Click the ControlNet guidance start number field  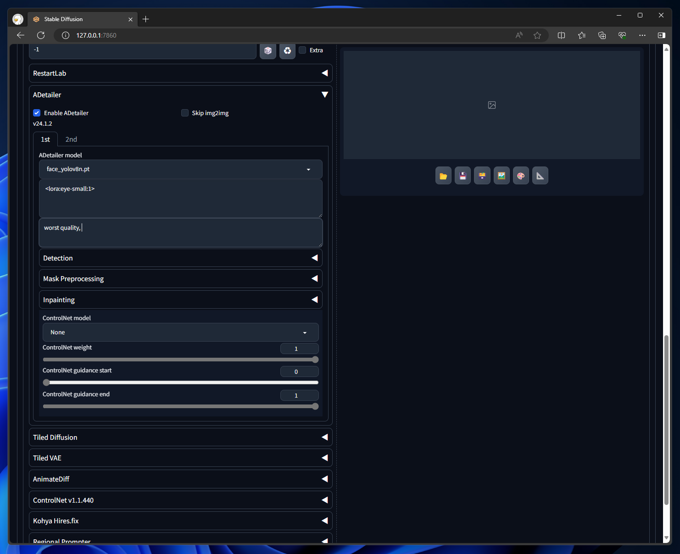click(x=299, y=371)
